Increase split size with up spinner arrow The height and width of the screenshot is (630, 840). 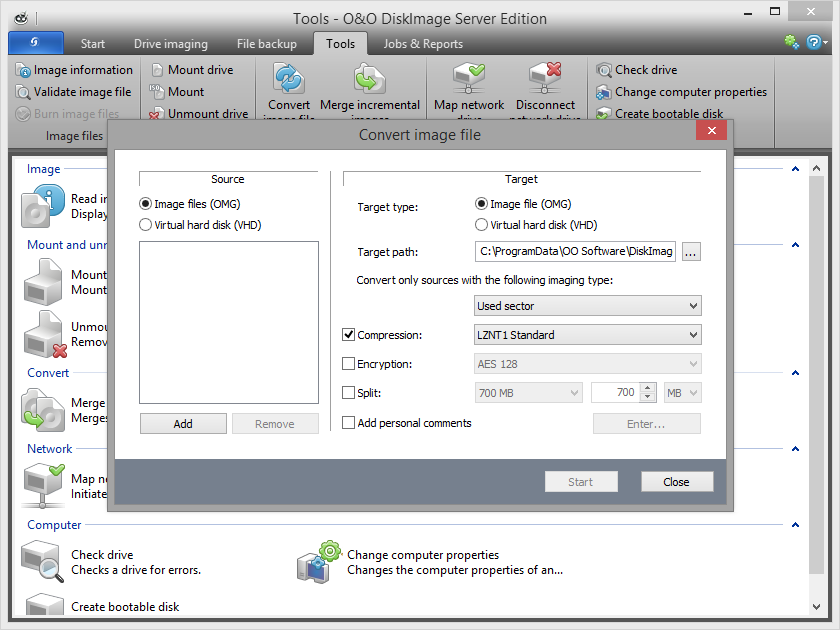648,388
